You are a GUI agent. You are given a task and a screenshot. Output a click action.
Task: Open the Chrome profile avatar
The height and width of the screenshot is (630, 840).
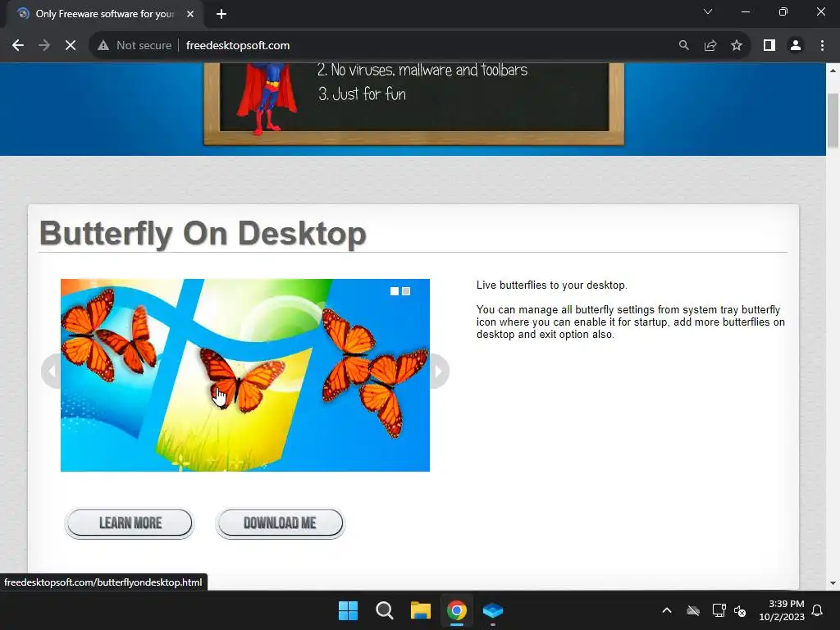click(796, 46)
